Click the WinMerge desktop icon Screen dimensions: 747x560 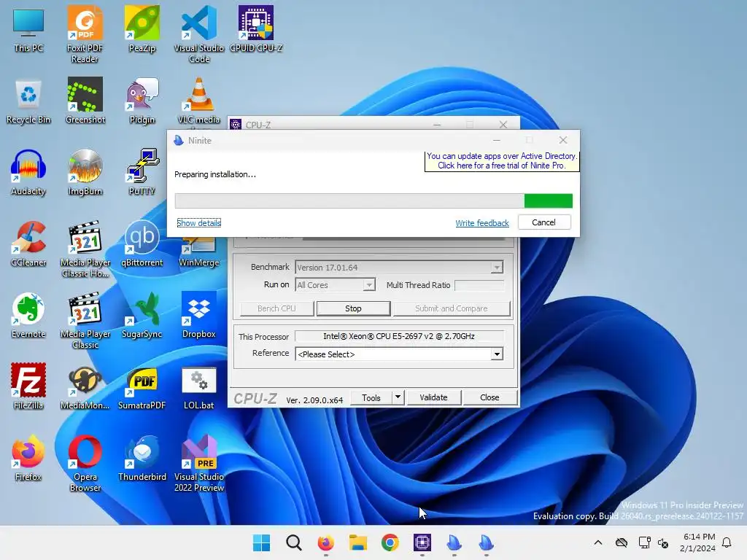tap(199, 252)
